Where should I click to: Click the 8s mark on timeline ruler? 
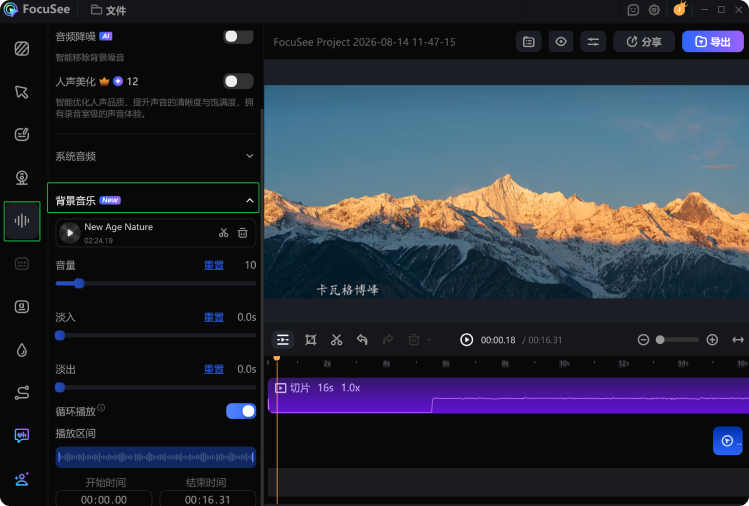(505, 364)
